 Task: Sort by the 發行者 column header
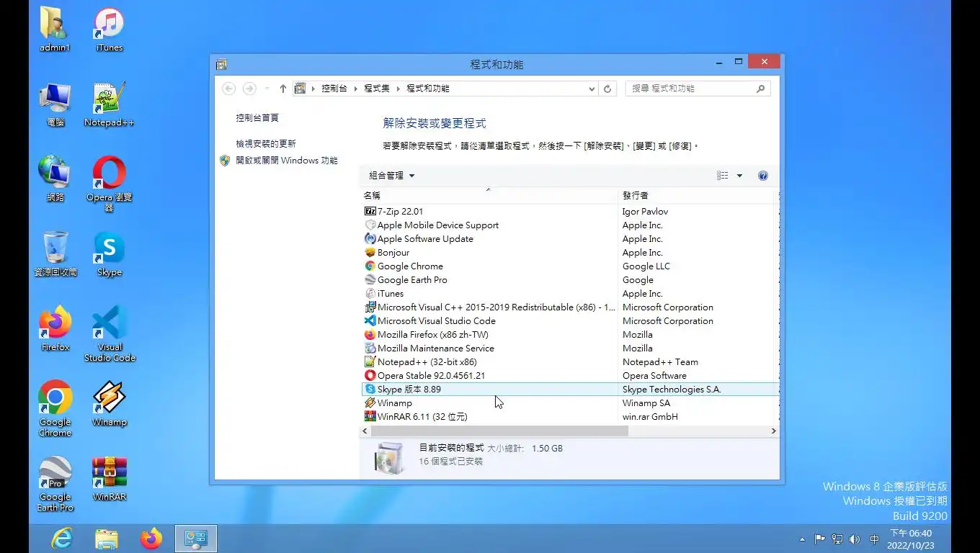click(x=697, y=195)
